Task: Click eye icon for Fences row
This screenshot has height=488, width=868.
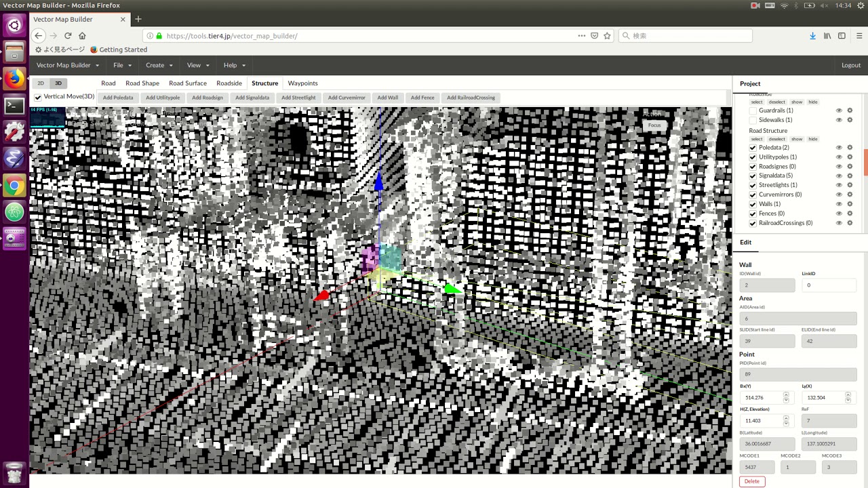Action: [x=839, y=213]
